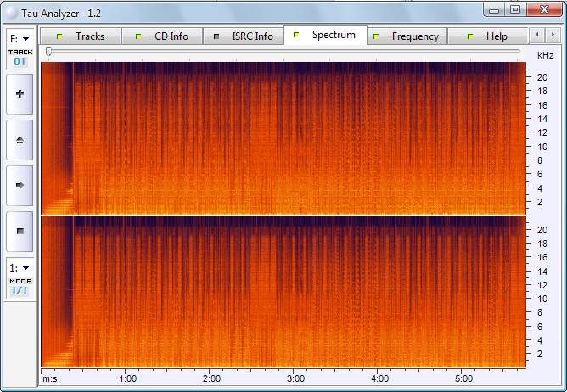
Task: Click the Tau Analyzer title bar icon
Action: (x=10, y=10)
